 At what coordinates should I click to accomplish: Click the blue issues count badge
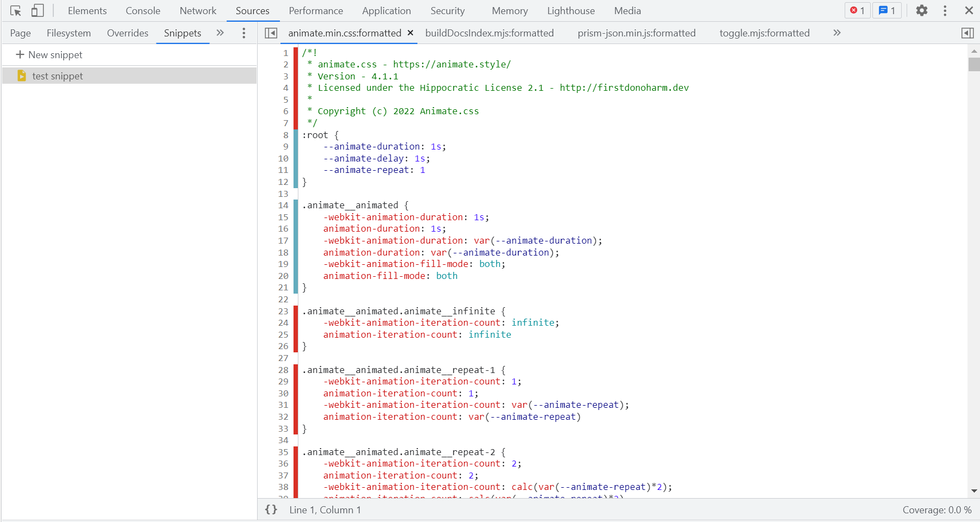pos(887,10)
